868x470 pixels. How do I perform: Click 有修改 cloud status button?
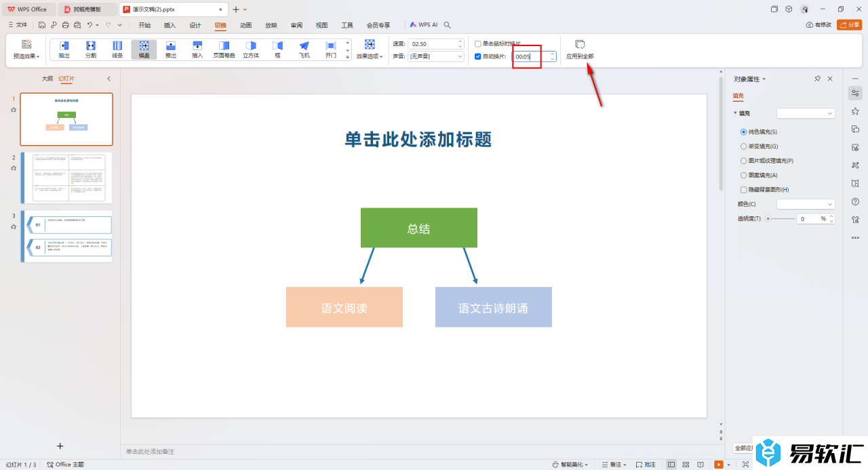pyautogui.click(x=818, y=25)
